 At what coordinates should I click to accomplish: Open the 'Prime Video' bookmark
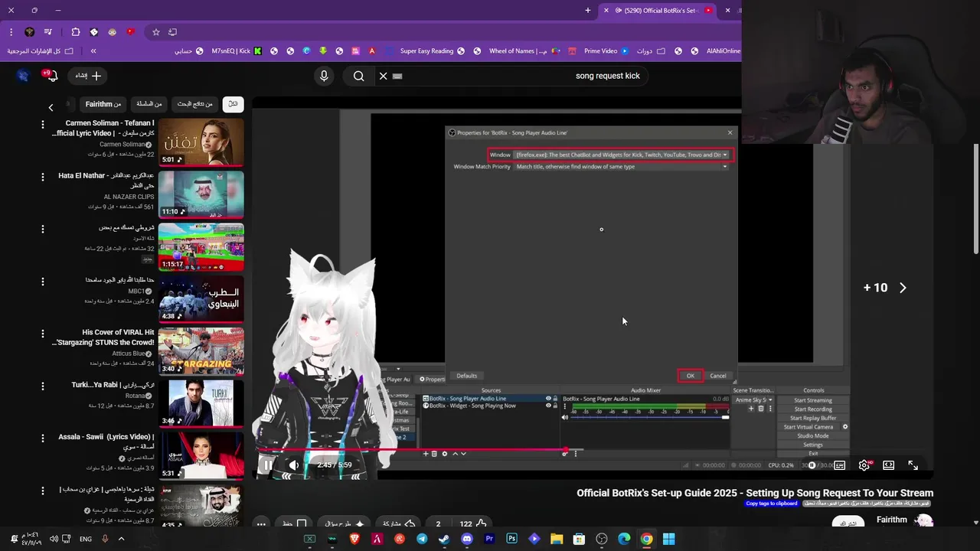coord(606,51)
